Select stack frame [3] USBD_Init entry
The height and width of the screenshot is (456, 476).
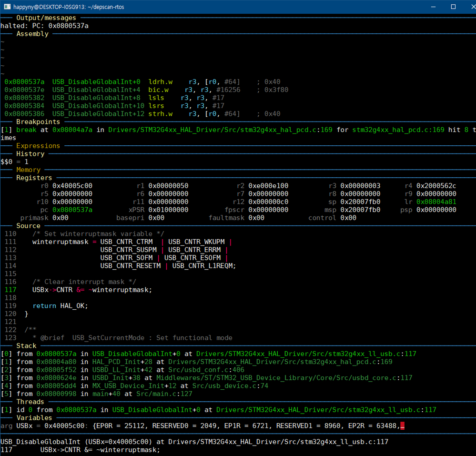coord(206,378)
